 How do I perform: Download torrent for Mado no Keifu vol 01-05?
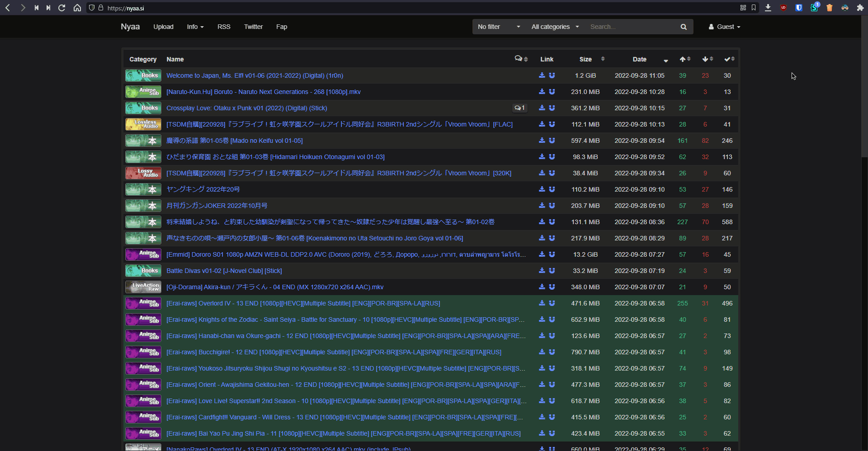(542, 141)
